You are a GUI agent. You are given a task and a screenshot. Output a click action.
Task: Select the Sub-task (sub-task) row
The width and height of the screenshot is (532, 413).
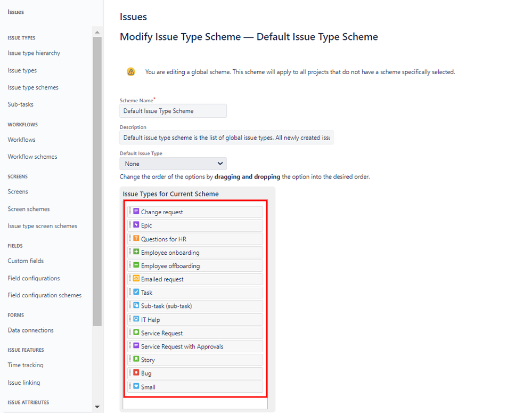195,306
